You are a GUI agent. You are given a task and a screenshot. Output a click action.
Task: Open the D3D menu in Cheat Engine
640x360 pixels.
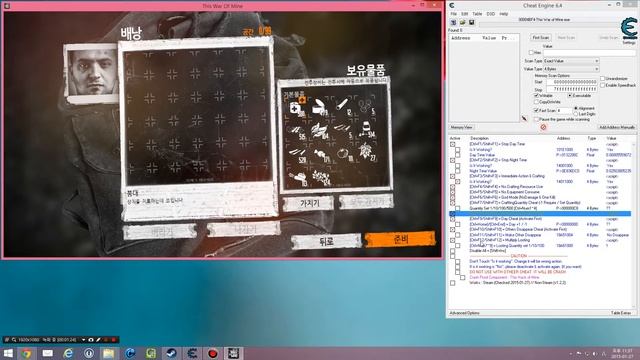click(x=490, y=14)
